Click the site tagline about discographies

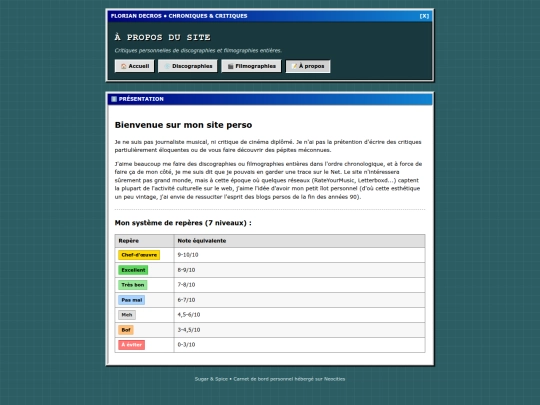tap(198, 51)
